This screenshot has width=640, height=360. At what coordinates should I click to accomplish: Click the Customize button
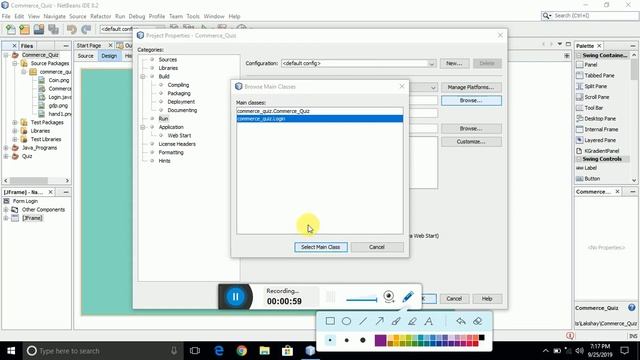471,142
